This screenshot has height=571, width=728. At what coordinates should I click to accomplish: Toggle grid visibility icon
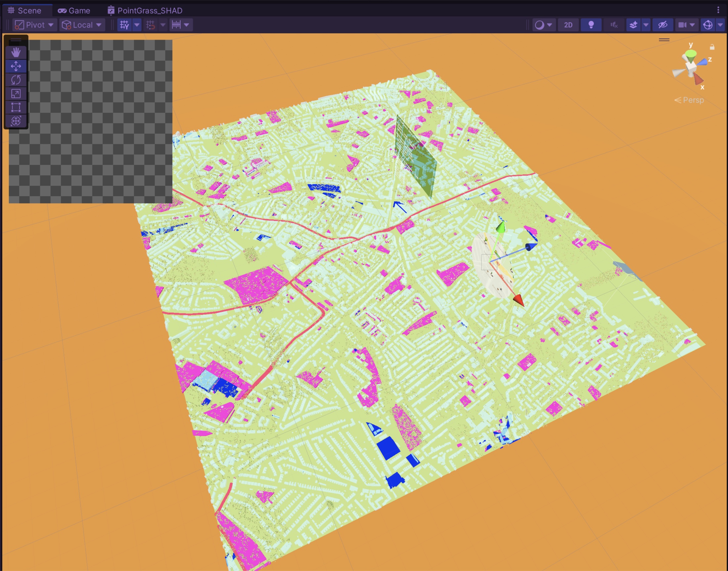pos(124,25)
